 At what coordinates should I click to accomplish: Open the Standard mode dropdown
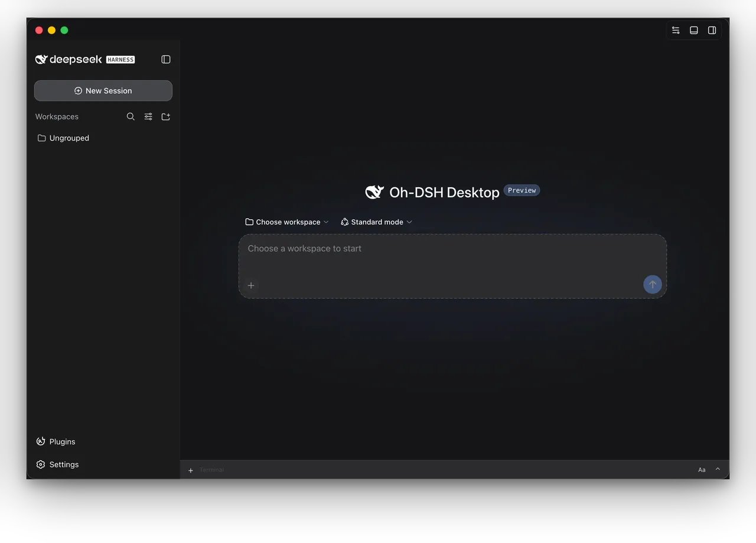(x=376, y=222)
